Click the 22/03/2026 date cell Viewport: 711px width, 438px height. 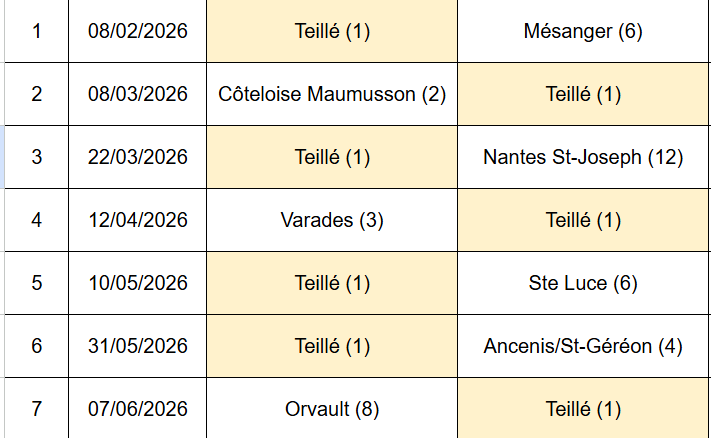[x=138, y=157]
